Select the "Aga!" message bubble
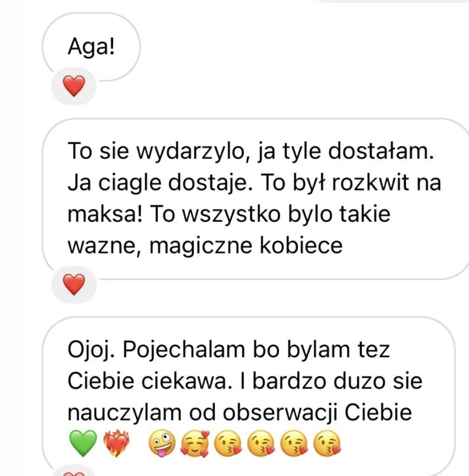469x476 pixels. [91, 48]
